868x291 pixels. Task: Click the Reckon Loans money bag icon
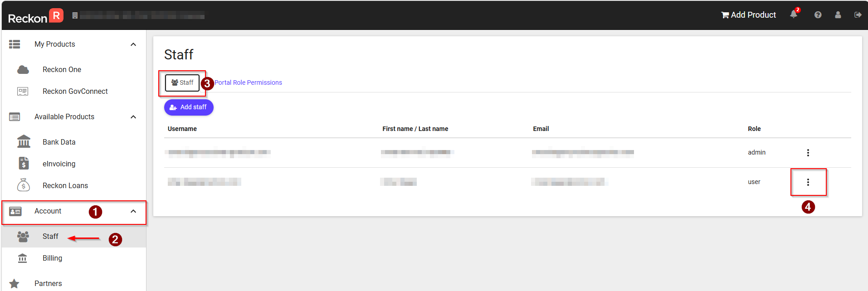point(24,185)
